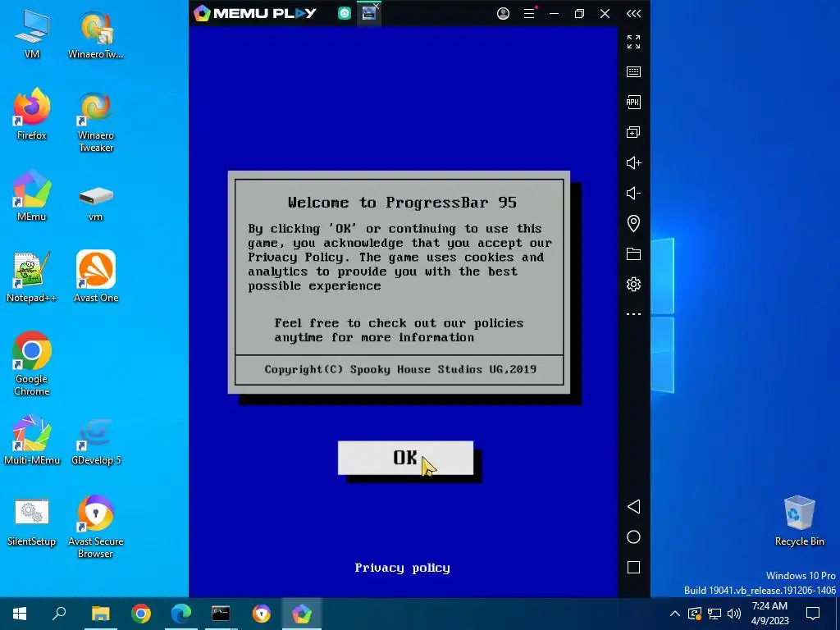Open the GPS location icon in MEmu

(634, 223)
